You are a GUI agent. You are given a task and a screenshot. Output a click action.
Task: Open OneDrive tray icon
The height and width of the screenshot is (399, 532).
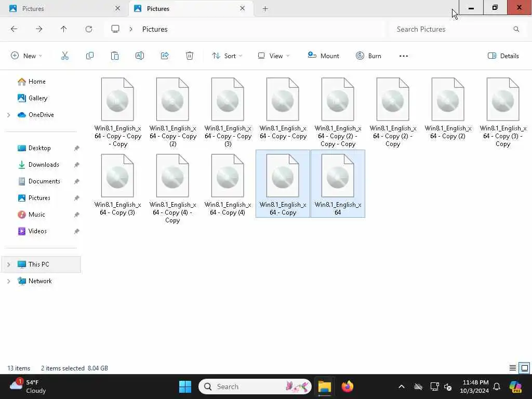418,387
